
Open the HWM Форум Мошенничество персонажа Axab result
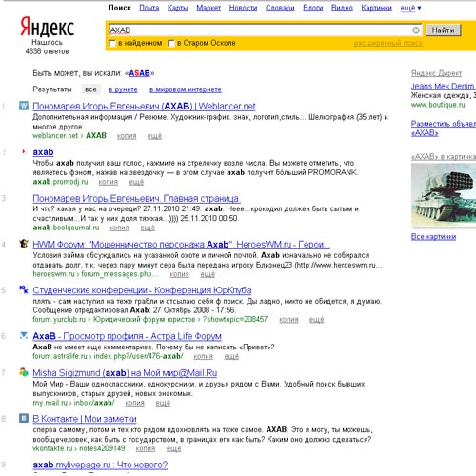(182, 245)
